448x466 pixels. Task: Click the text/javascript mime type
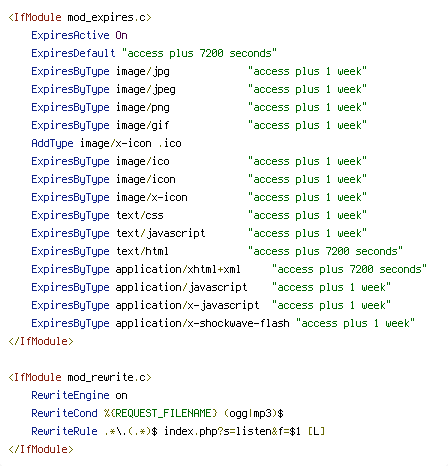[x=161, y=233]
